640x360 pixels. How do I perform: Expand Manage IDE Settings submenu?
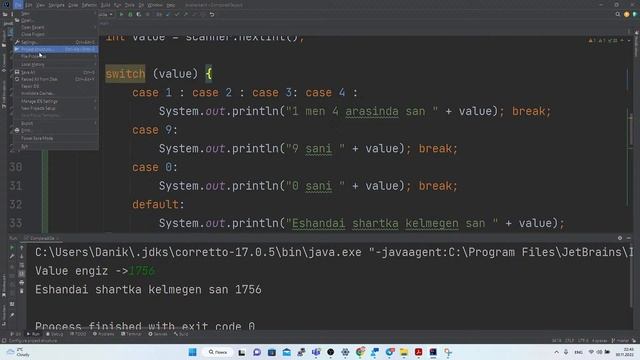coord(56,101)
